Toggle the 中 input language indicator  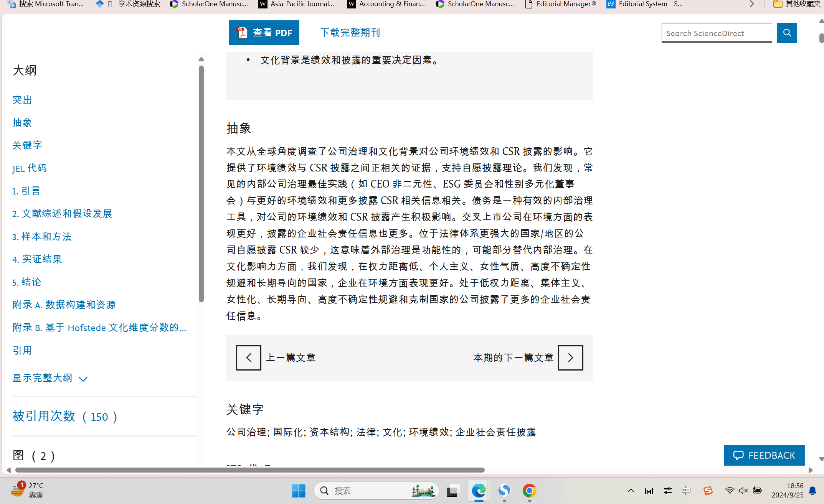(x=686, y=491)
